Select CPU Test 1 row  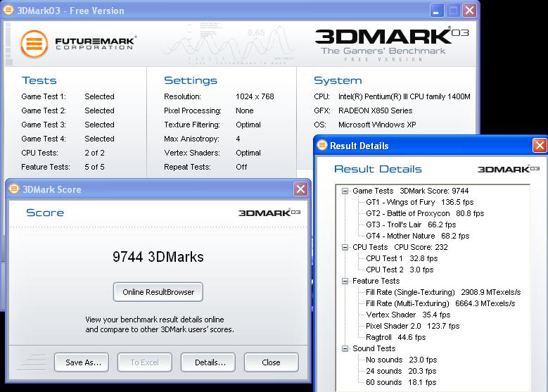402,258
